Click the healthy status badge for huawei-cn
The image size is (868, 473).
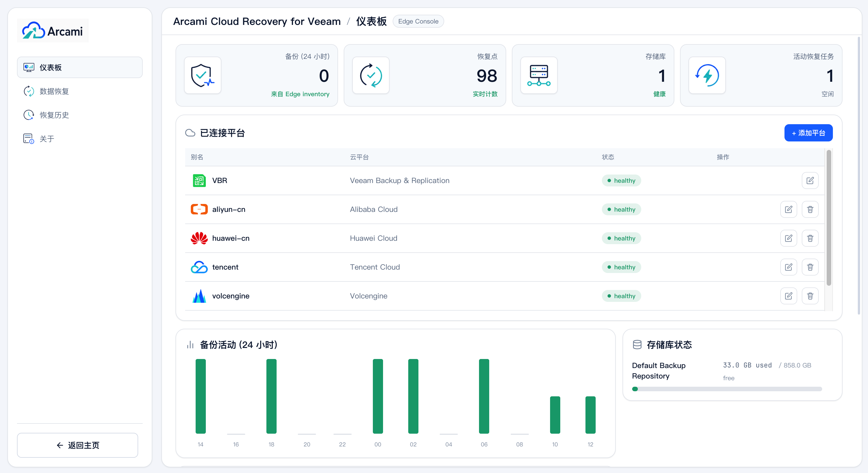(x=621, y=238)
